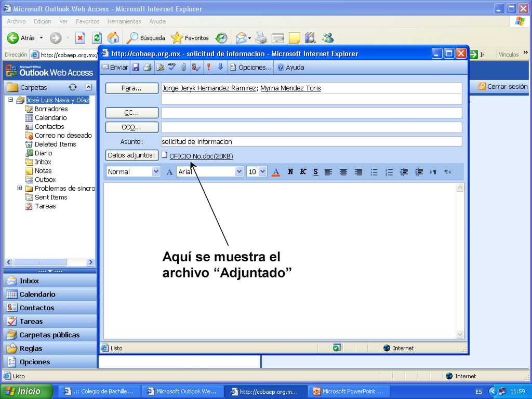Open check names icon in compose toolbar
532x399 pixels.
pos(195,67)
